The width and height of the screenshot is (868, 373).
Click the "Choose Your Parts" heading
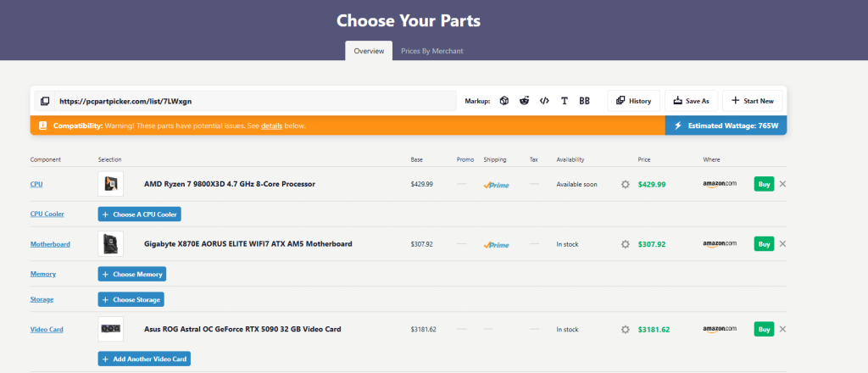(x=409, y=21)
